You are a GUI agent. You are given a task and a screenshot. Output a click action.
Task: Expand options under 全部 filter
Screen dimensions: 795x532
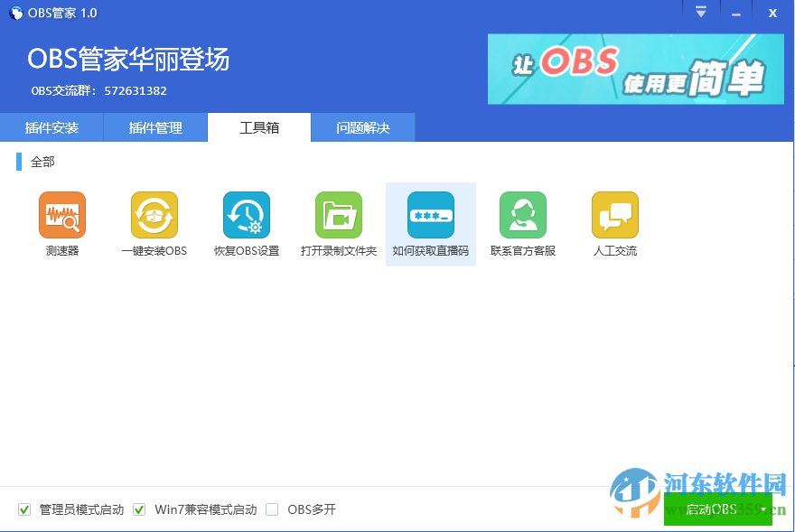[x=43, y=161]
